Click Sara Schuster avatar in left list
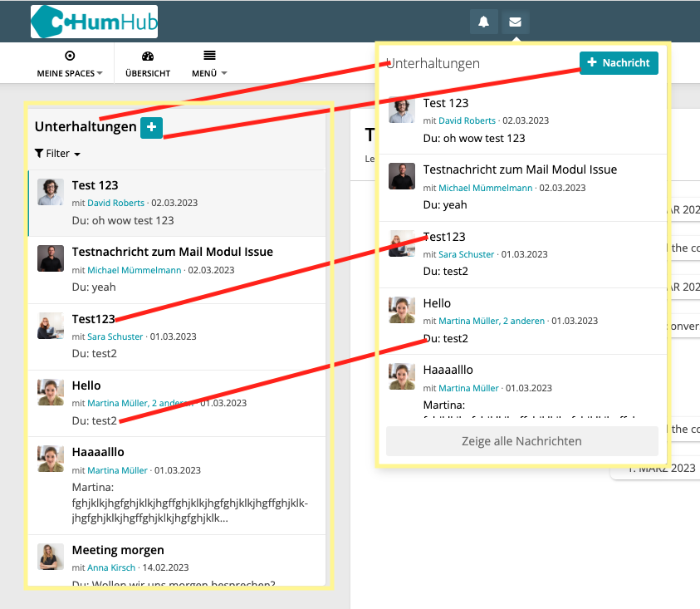 pos(51,326)
